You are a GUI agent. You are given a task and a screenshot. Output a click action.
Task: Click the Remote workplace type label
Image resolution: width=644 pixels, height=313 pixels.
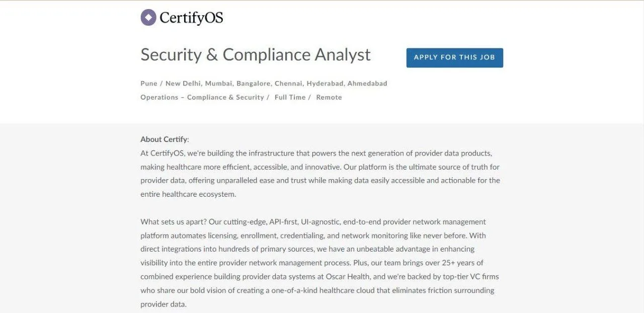click(x=329, y=98)
